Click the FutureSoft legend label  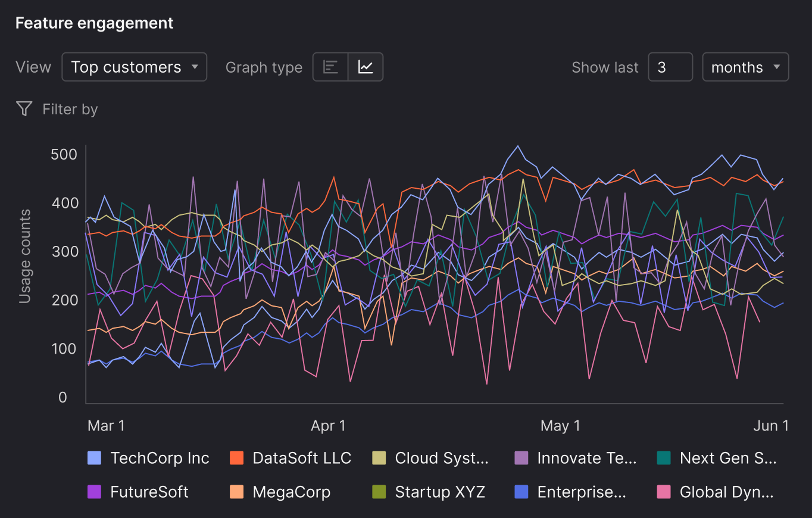pos(149,492)
